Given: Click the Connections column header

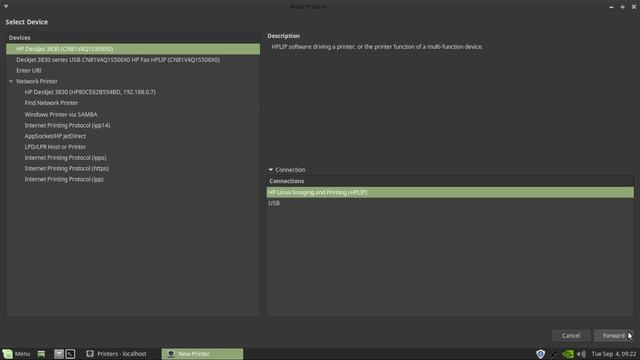Looking at the screenshot, I should tap(450, 181).
